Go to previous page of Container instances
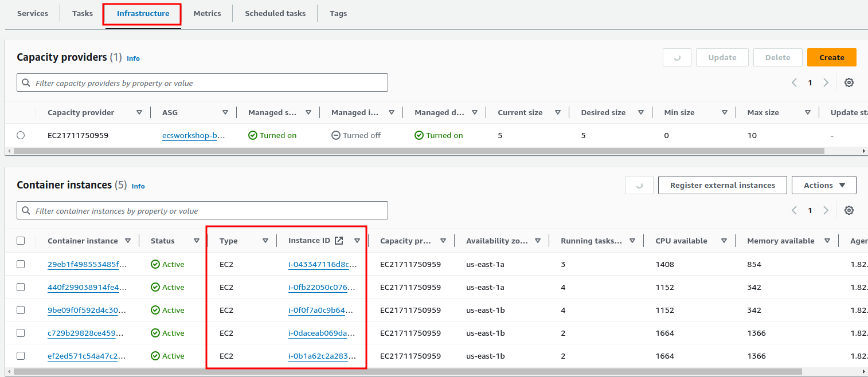 click(x=794, y=210)
